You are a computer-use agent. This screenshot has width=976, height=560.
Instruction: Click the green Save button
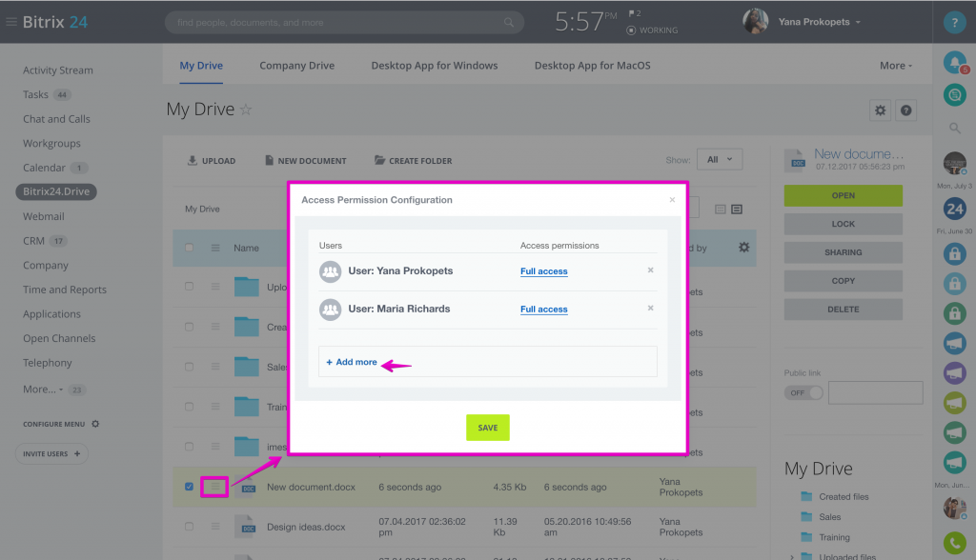(488, 428)
